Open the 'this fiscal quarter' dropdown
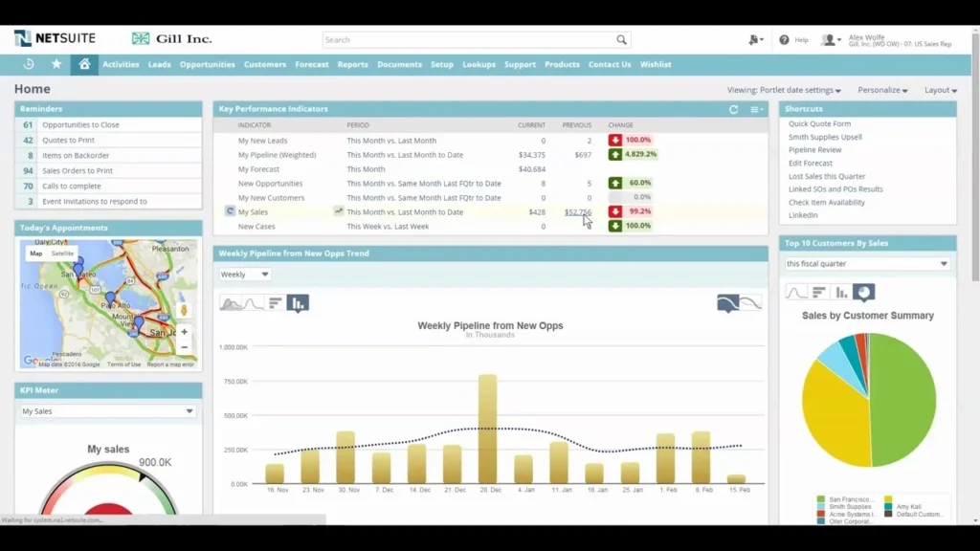This screenshot has height=551, width=980. 867,263
